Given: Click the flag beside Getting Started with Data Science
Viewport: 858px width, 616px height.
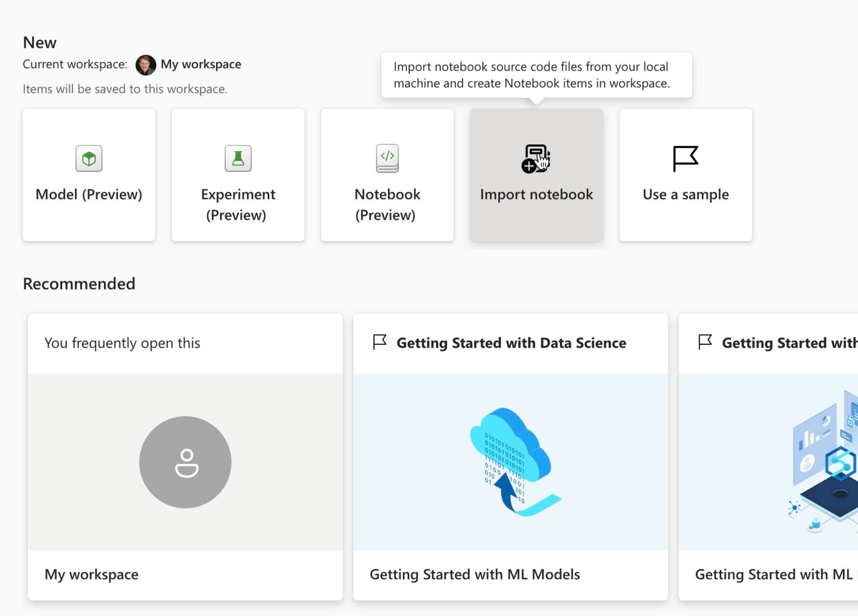Looking at the screenshot, I should click(380, 342).
